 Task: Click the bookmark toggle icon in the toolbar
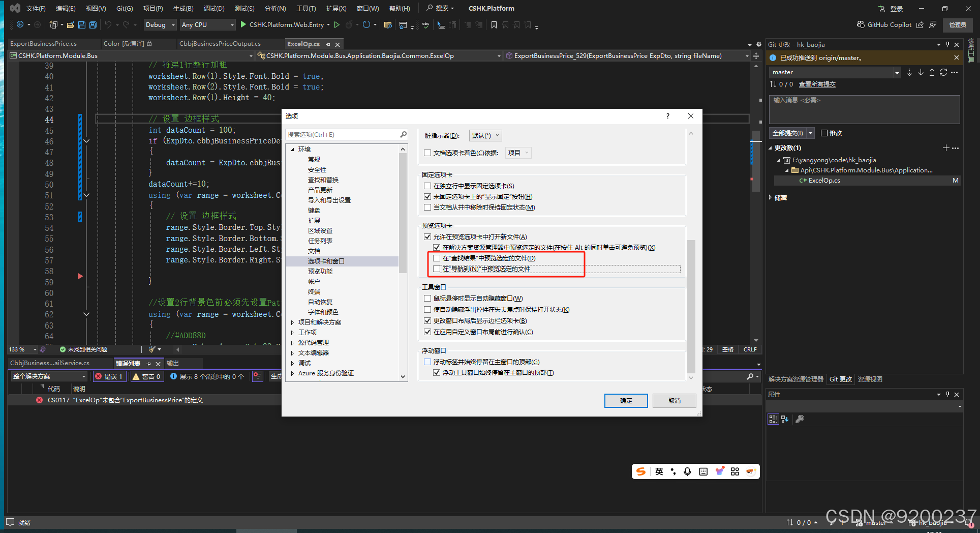pos(494,24)
